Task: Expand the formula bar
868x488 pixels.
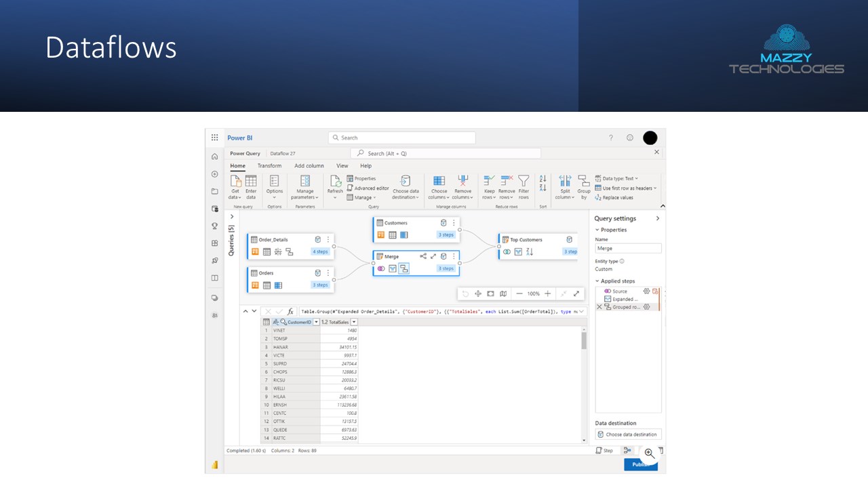Action: tap(582, 311)
